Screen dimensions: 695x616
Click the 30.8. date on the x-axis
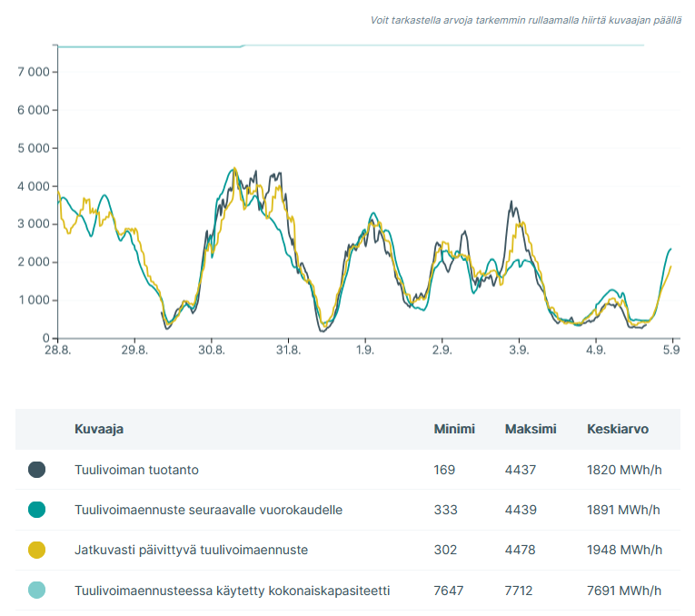pos(211,350)
